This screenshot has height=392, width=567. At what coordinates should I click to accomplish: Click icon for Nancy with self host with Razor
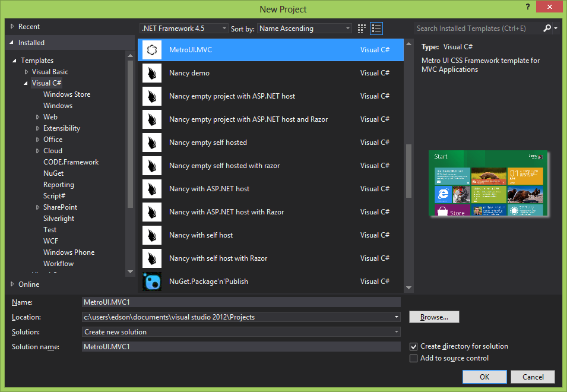[152, 258]
